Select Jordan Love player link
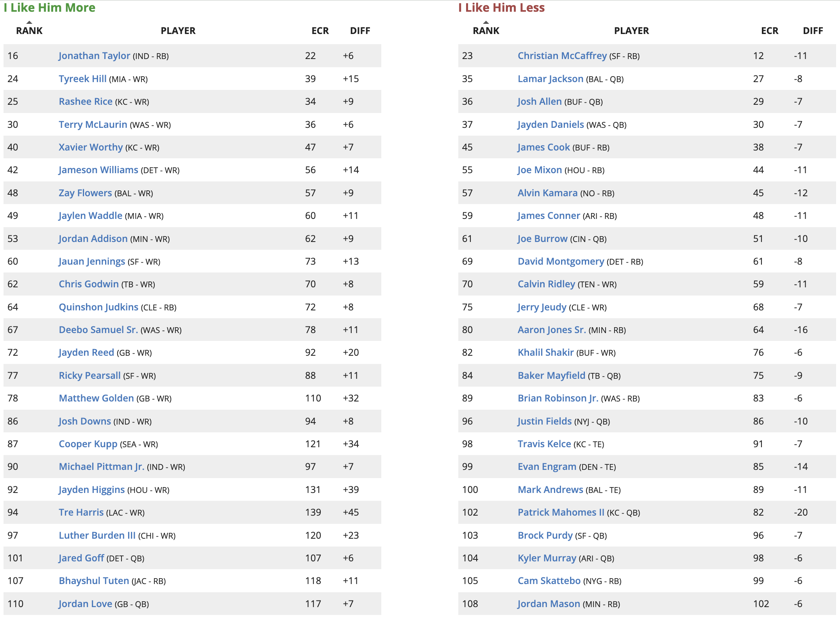Viewport: 840px width, 620px height. 85,604
